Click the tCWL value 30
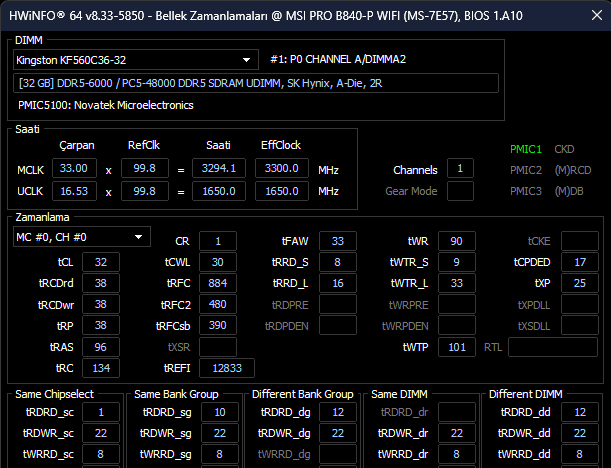The width and height of the screenshot is (611, 468). click(218, 262)
